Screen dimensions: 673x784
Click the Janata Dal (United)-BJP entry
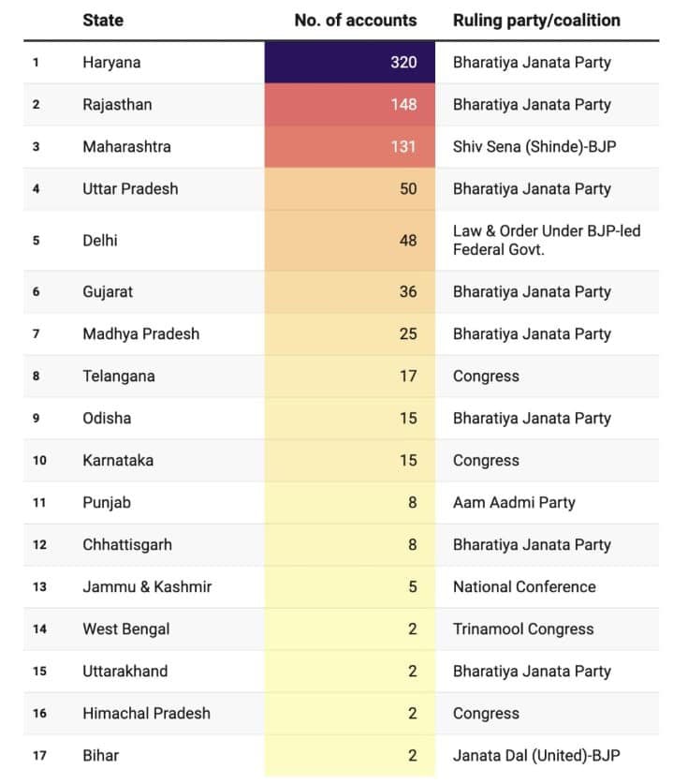click(x=536, y=756)
